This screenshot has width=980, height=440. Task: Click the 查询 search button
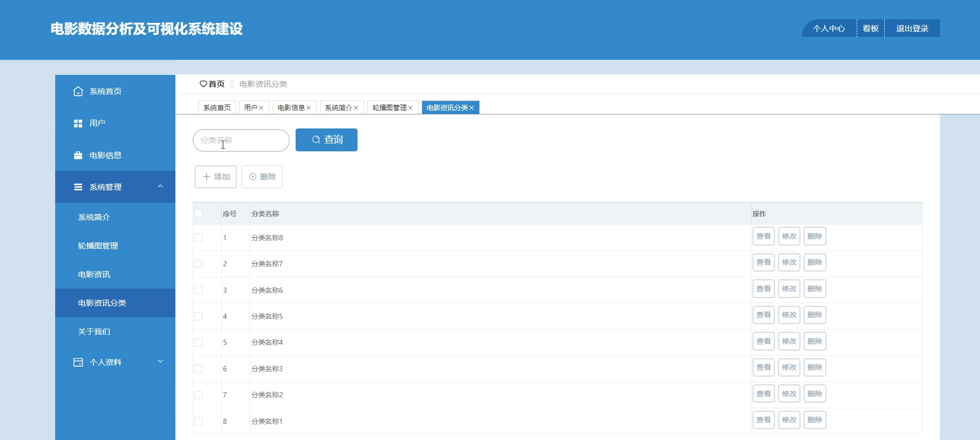[326, 140]
